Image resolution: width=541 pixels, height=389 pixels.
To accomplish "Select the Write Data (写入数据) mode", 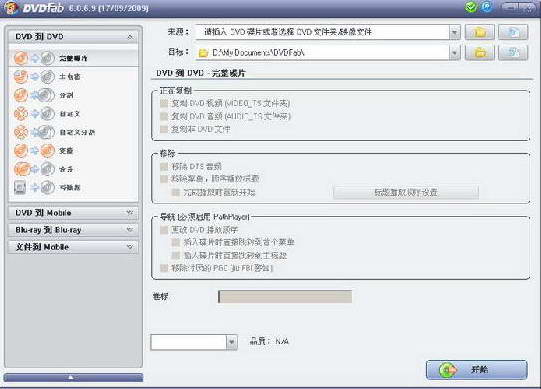I will [x=73, y=187].
